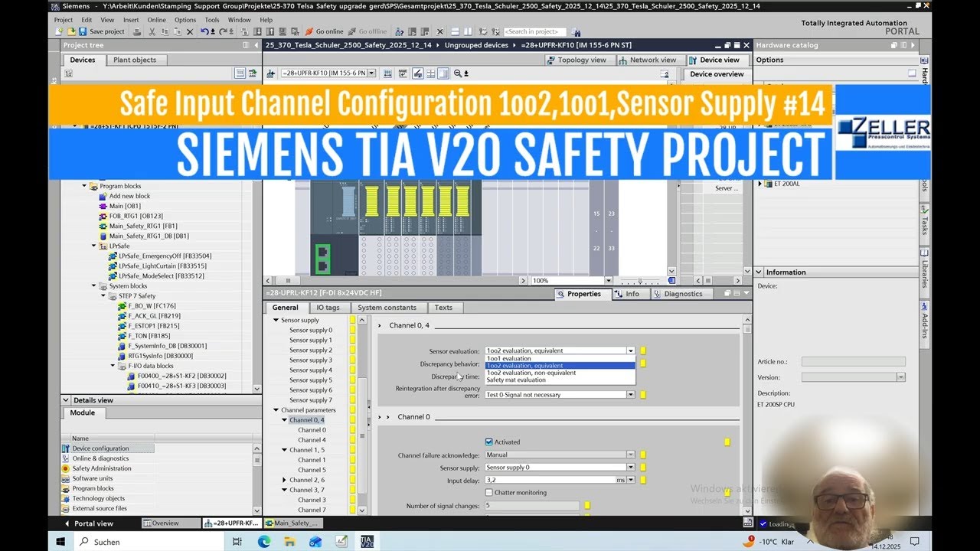Expand the Channel 2, 6 tree node
The image size is (980, 551).
pos(285,480)
